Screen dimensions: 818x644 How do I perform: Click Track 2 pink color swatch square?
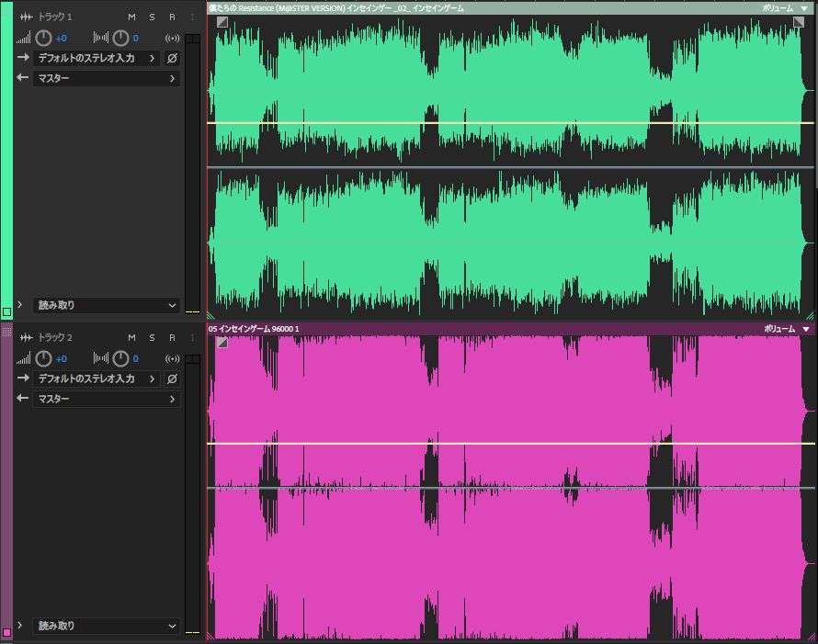point(6,633)
